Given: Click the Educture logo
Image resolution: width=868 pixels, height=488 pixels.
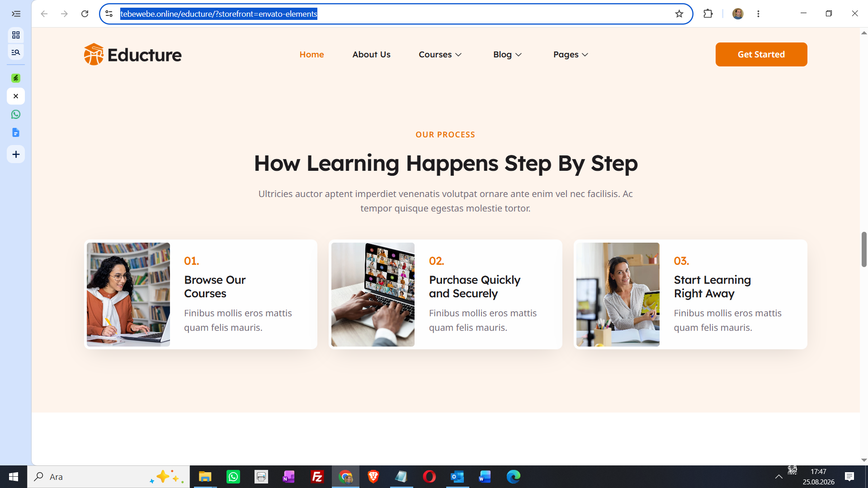Looking at the screenshot, I should click(x=132, y=55).
